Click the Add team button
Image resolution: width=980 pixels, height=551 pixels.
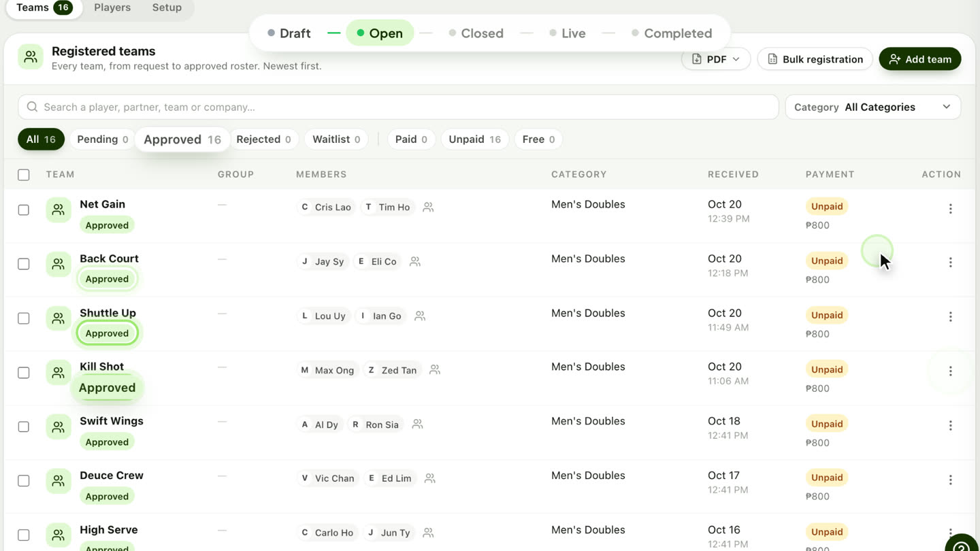pyautogui.click(x=920, y=59)
